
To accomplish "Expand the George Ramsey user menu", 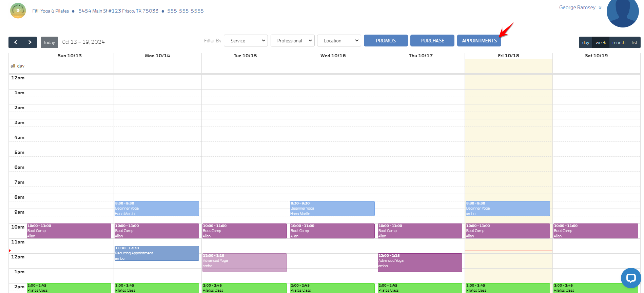I will (580, 7).
